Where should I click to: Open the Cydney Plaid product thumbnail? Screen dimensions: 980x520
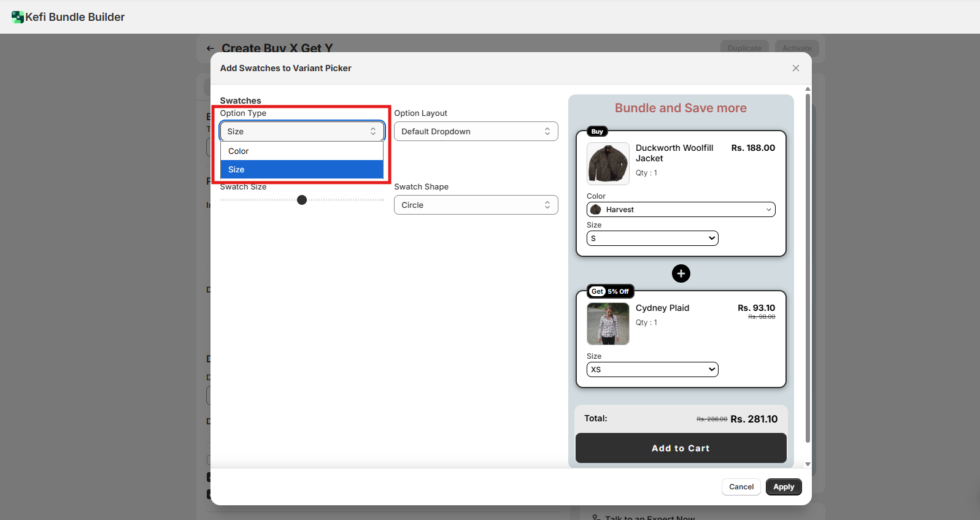tap(608, 324)
